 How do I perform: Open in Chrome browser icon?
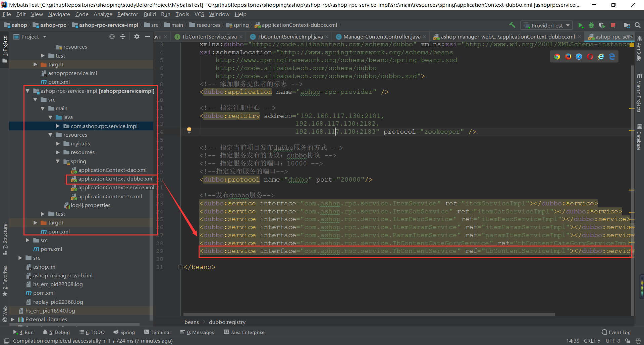pos(557,57)
